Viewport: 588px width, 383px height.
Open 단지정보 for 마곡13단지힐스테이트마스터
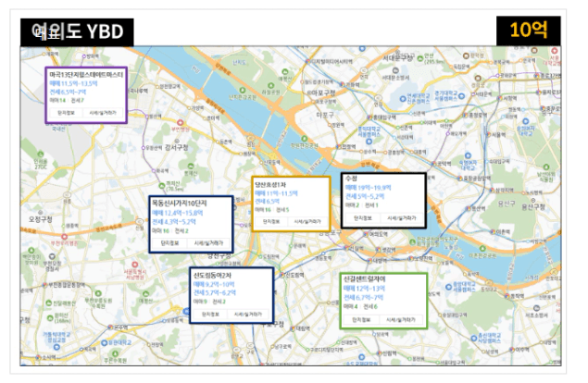tap(66, 113)
